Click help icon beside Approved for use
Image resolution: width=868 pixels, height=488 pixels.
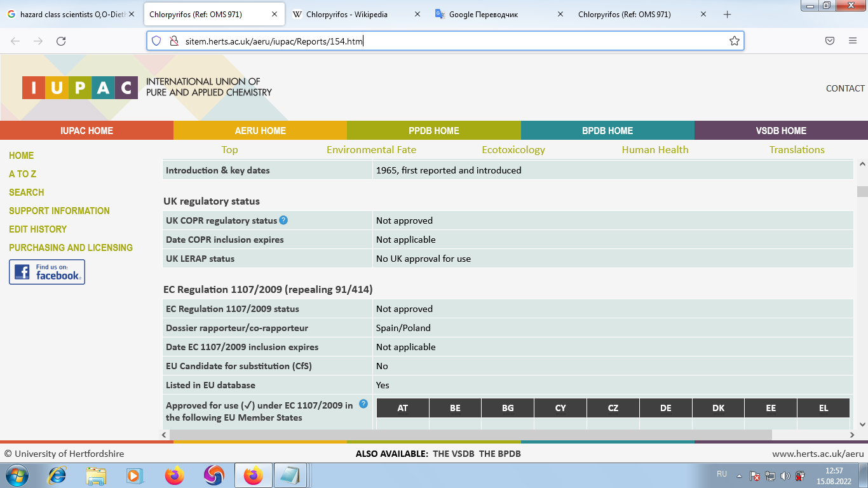363,403
